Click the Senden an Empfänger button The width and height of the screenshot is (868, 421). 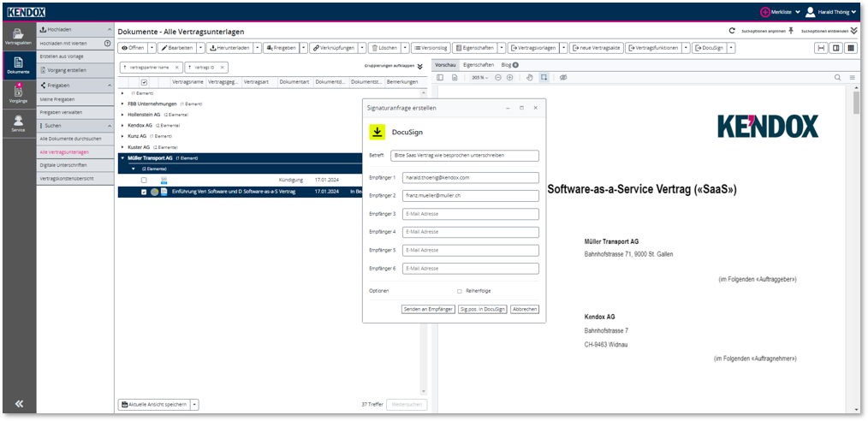coord(428,309)
